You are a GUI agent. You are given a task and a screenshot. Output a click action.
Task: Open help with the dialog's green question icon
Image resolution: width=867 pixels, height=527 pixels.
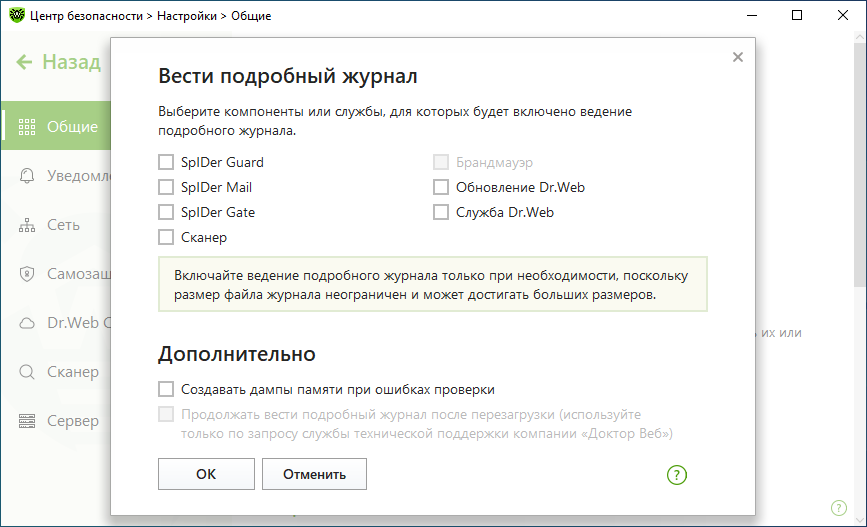(677, 474)
